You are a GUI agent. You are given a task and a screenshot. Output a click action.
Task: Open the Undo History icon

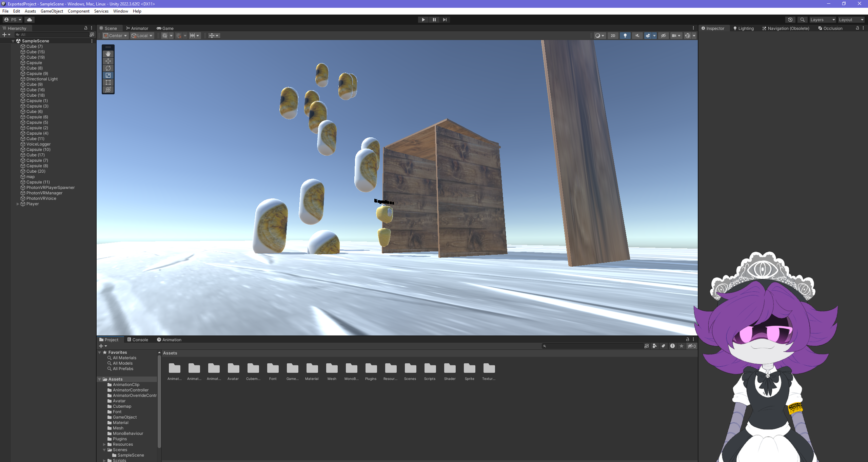[x=790, y=20]
